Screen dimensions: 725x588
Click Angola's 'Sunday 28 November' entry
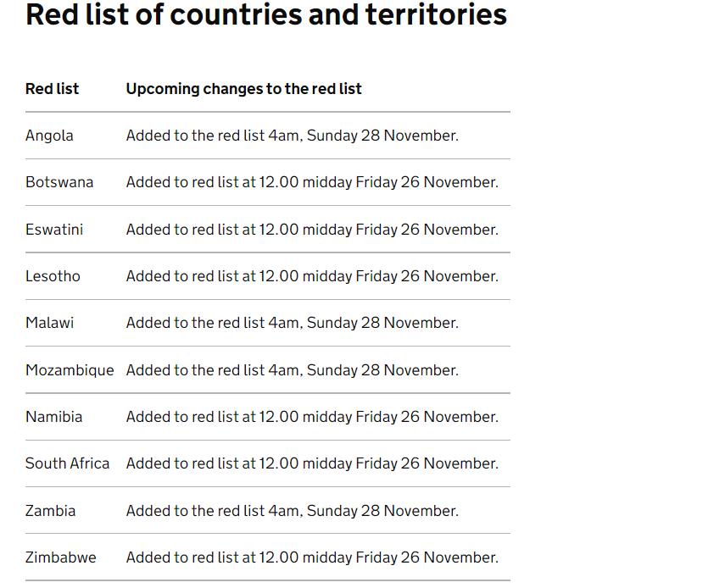click(293, 136)
